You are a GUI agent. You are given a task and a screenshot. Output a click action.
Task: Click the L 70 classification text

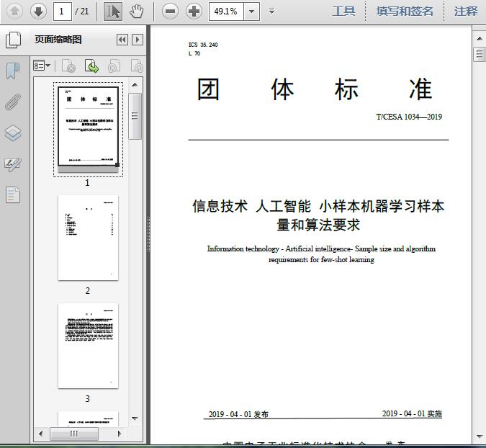194,53
